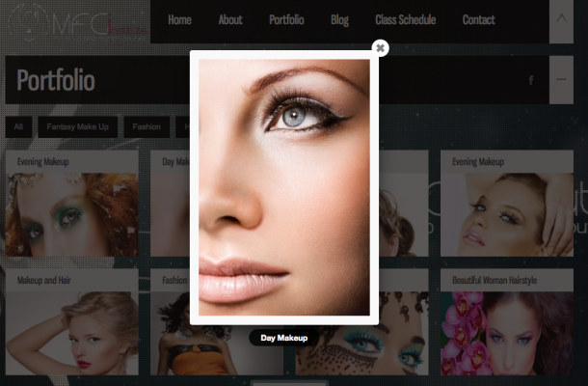The height and width of the screenshot is (386, 588).
Task: Click the Portfolio heading text
Action: click(x=56, y=80)
